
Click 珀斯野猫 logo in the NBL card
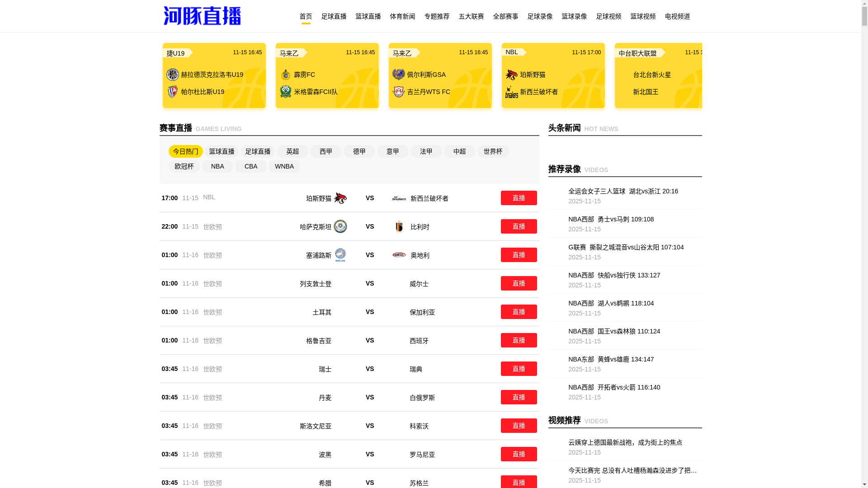click(x=511, y=75)
